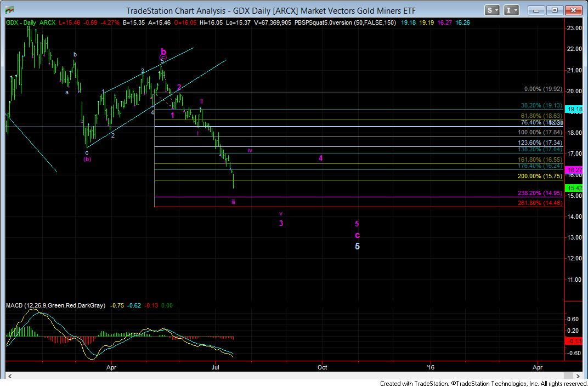Open the S symbol-link dropdown button
This screenshot has height=387, width=588.
[491, 10]
